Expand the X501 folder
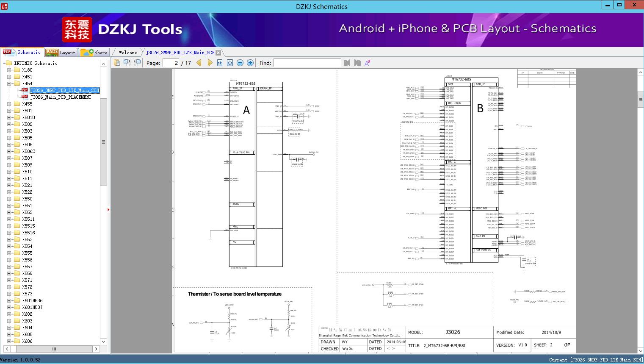The image size is (644, 364). [x=9, y=111]
